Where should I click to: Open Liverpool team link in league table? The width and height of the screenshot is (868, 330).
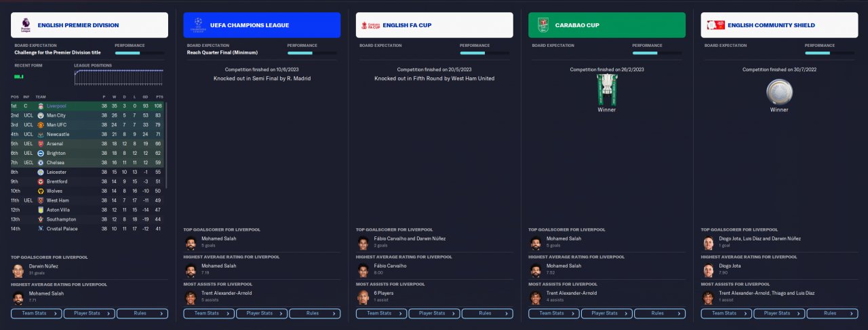coord(57,106)
